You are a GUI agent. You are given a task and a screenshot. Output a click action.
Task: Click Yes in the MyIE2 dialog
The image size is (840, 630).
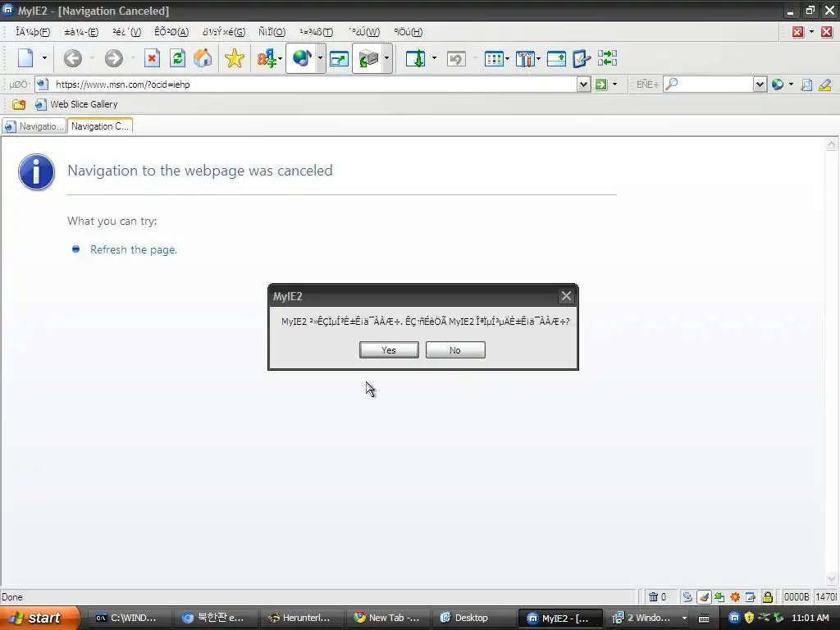(x=389, y=349)
